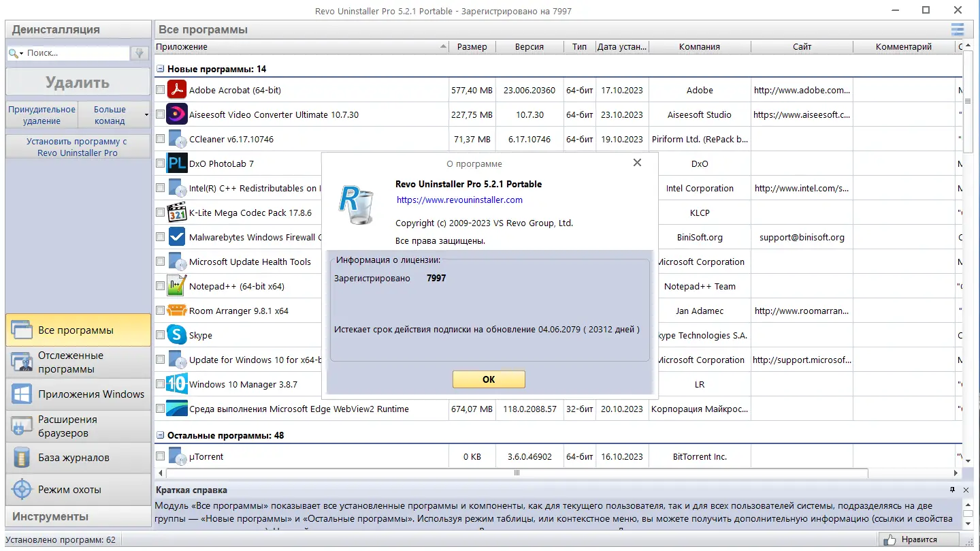Image resolution: width=980 pixels, height=551 pixels.
Task: Tick the Skype checkbox
Action: click(x=160, y=335)
